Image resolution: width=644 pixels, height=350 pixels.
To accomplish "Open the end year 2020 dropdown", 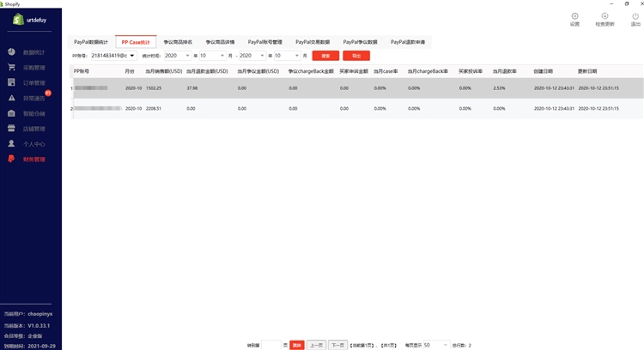I will tap(252, 56).
